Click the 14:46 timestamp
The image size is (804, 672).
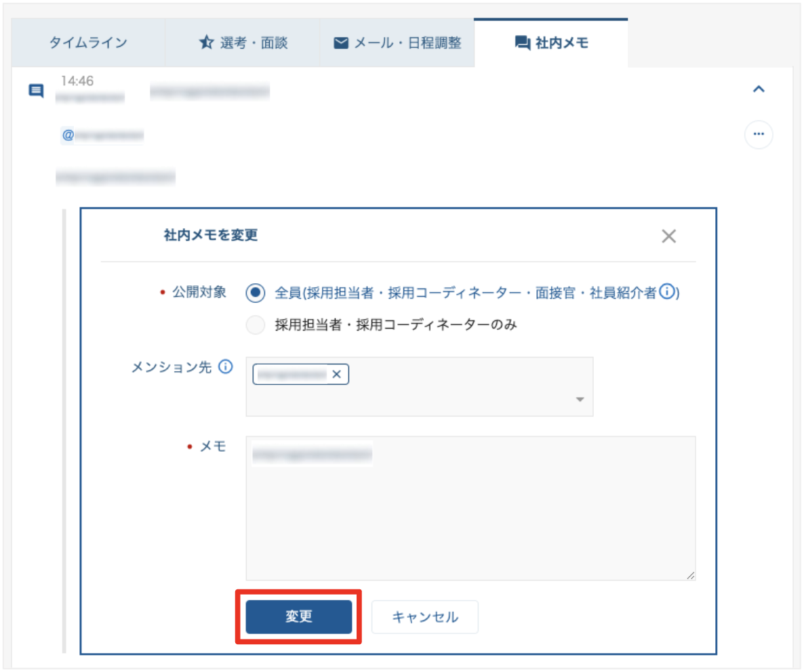77,81
